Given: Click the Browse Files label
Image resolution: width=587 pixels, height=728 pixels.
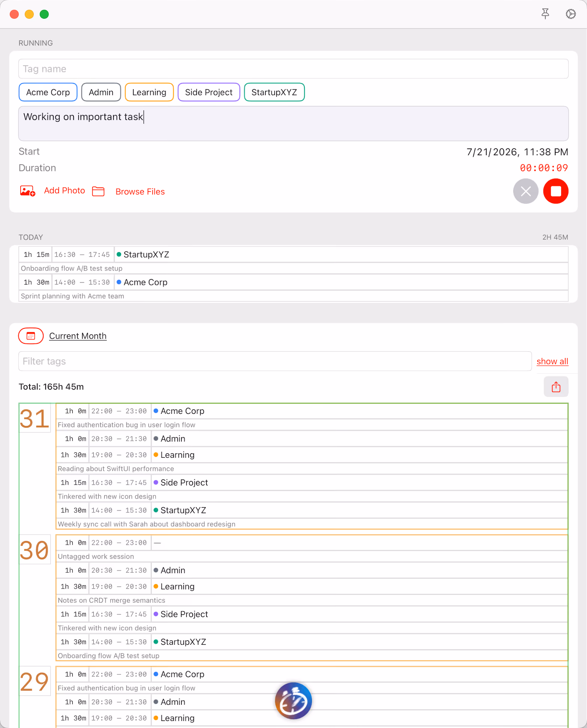Looking at the screenshot, I should 140,192.
